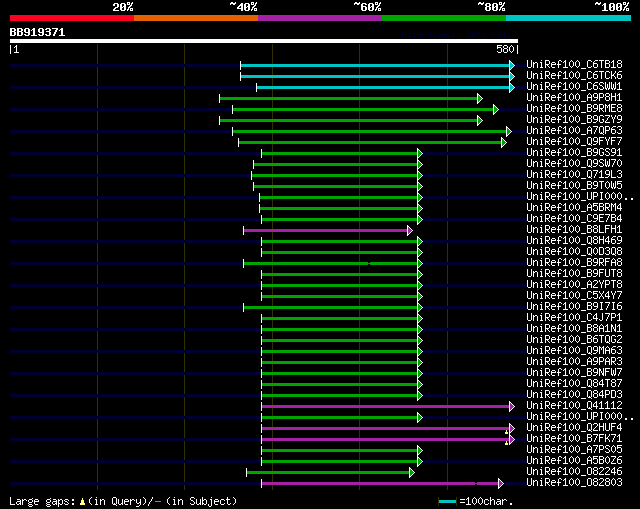Select the UniRef100_B8LFH1 hit name
640x509 pixels.
click(x=574, y=229)
